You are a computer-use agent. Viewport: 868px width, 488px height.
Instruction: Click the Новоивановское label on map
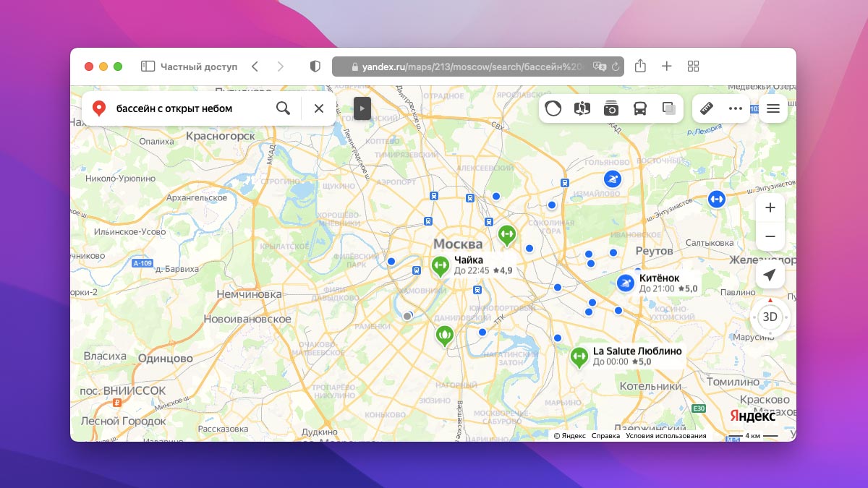pos(247,319)
